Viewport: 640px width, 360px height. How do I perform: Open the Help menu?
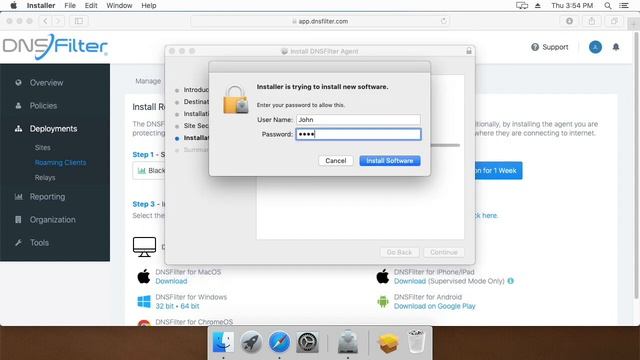[x=149, y=5]
